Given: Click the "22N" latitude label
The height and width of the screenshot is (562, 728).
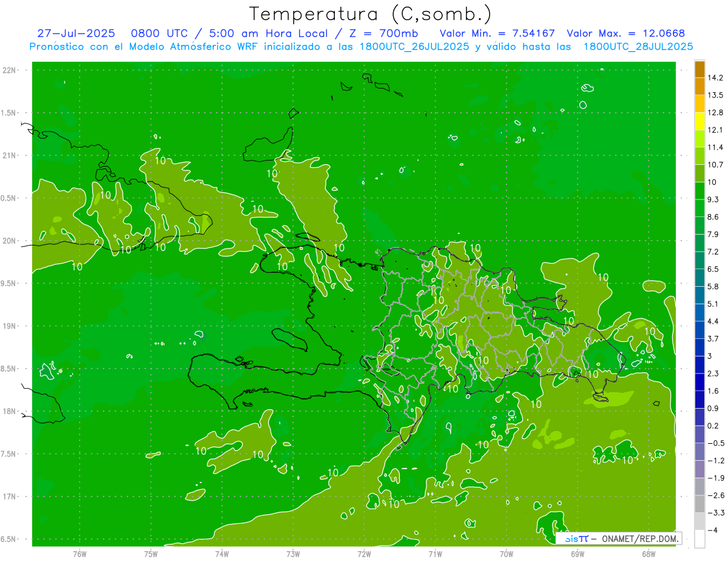Looking at the screenshot, I should point(10,70).
